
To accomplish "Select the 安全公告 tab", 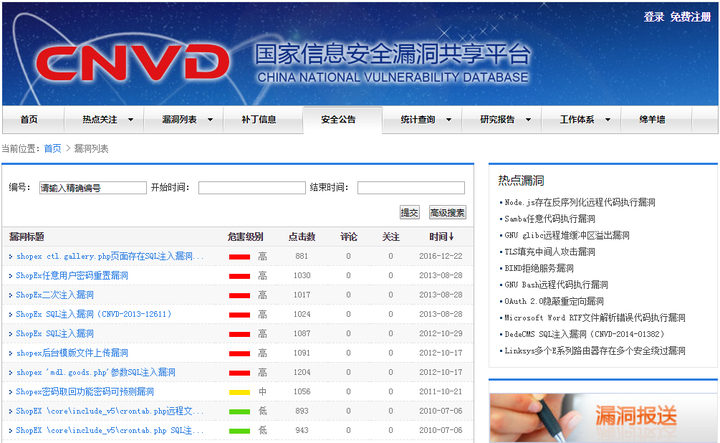I will tap(338, 120).
